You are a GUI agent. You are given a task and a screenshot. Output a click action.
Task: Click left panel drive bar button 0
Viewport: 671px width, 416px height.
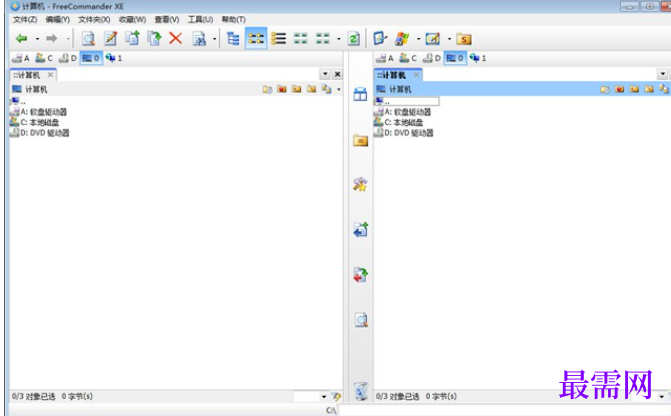tap(91, 58)
